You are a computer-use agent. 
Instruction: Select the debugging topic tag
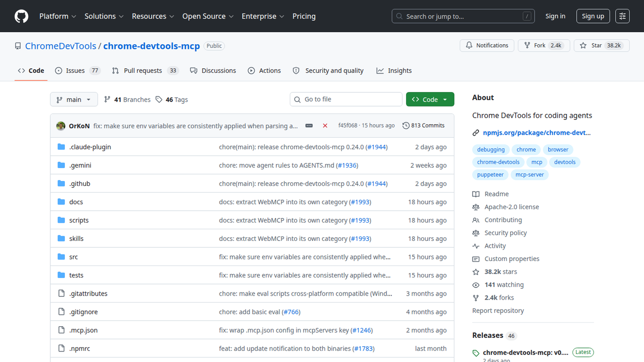click(491, 150)
